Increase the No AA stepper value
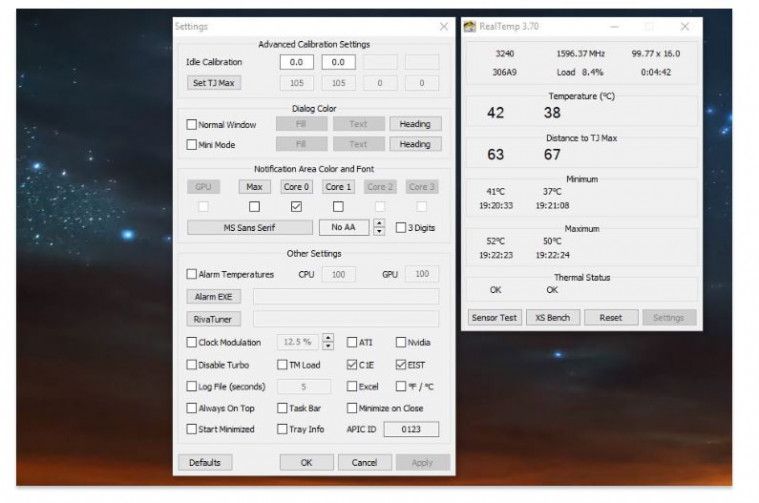The width and height of the screenshot is (759, 503). (380, 223)
